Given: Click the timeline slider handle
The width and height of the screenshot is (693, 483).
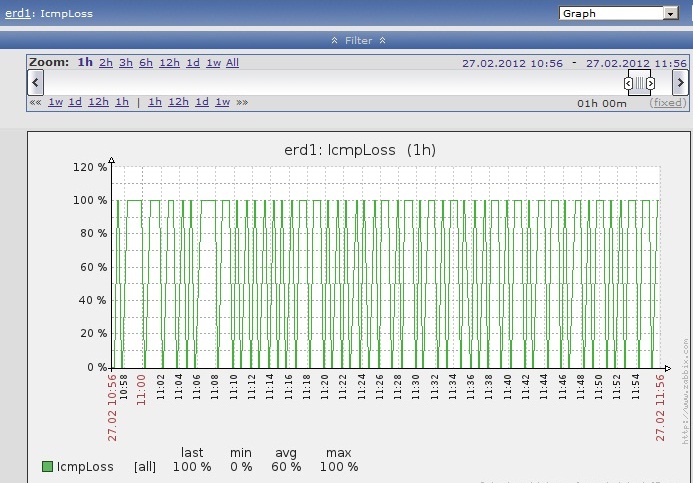Looking at the screenshot, I should point(639,84).
